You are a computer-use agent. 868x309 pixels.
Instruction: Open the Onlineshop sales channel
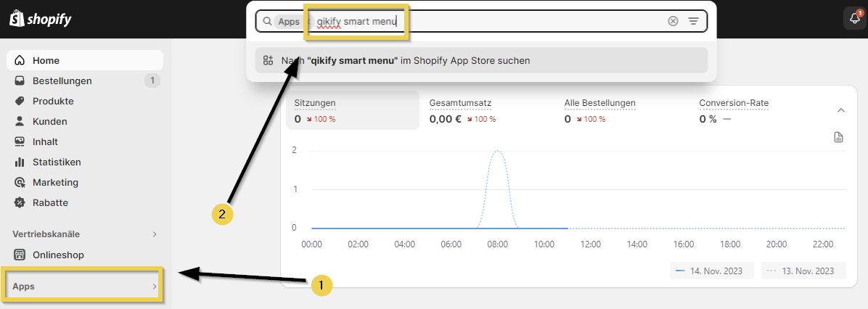(58, 255)
